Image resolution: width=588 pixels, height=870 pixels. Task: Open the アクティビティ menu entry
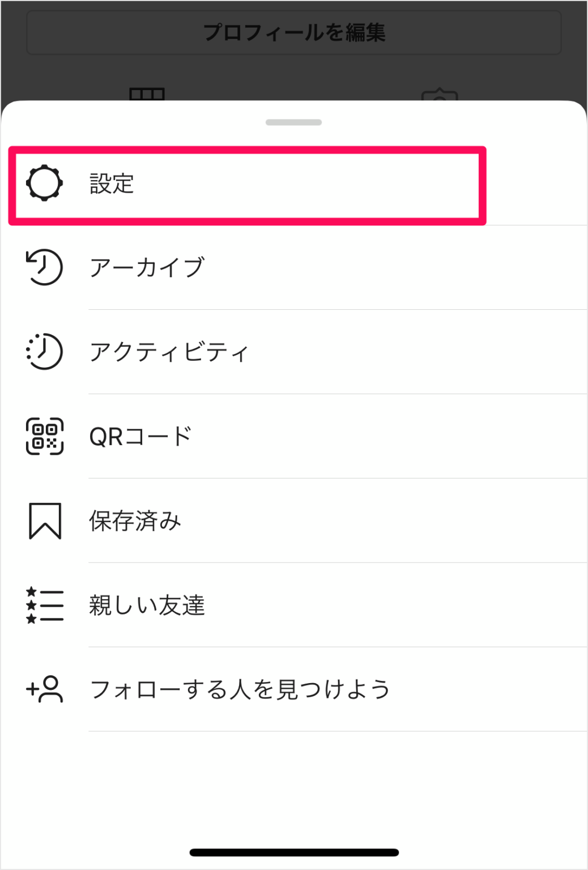coord(169,352)
